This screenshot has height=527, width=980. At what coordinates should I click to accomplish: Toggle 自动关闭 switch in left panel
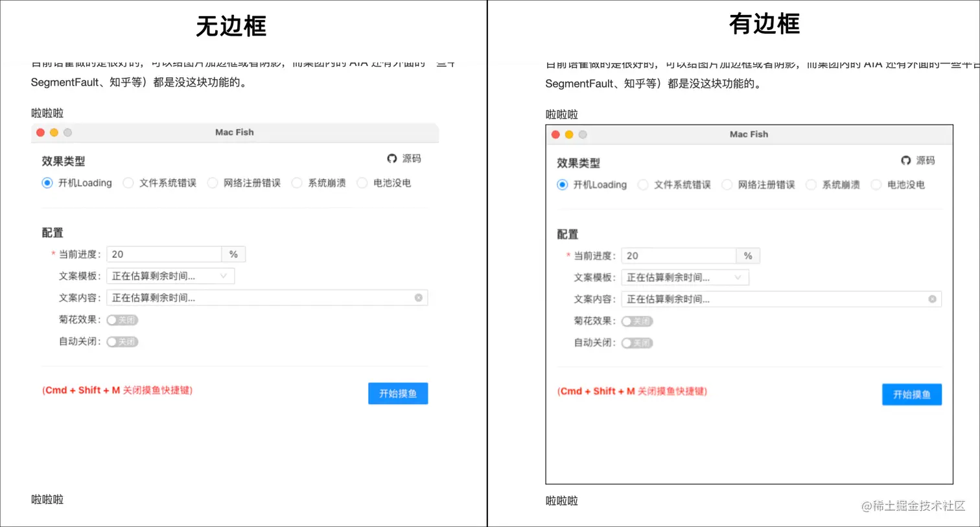point(122,342)
